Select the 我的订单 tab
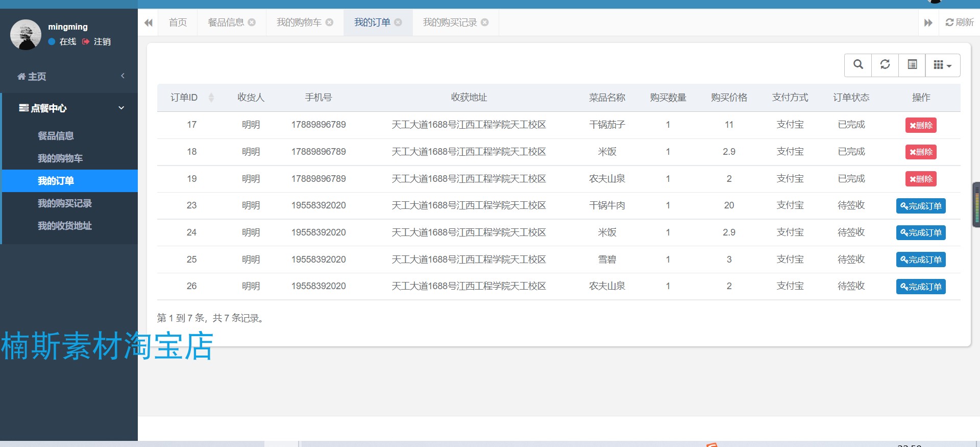Image resolution: width=980 pixels, height=447 pixels. pos(372,22)
